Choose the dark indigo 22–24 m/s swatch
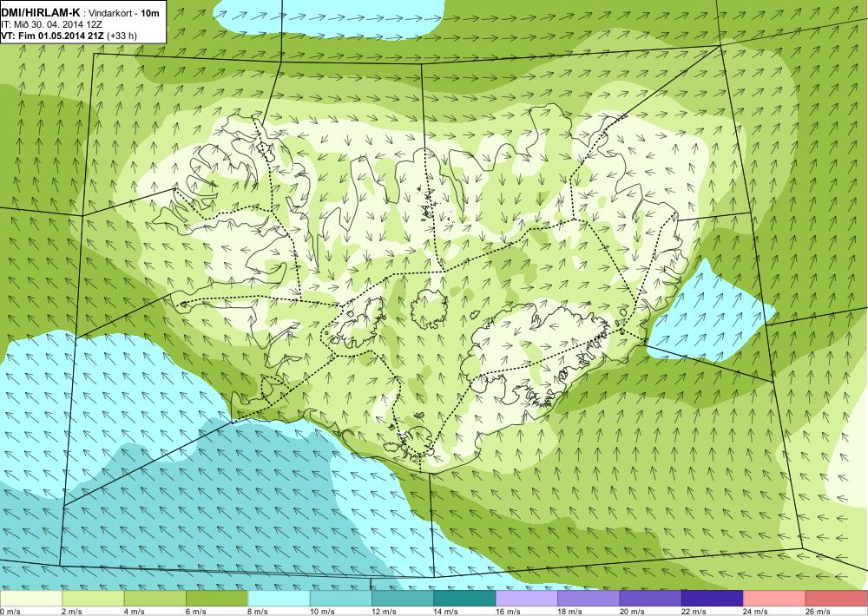868x616 pixels. click(x=713, y=599)
